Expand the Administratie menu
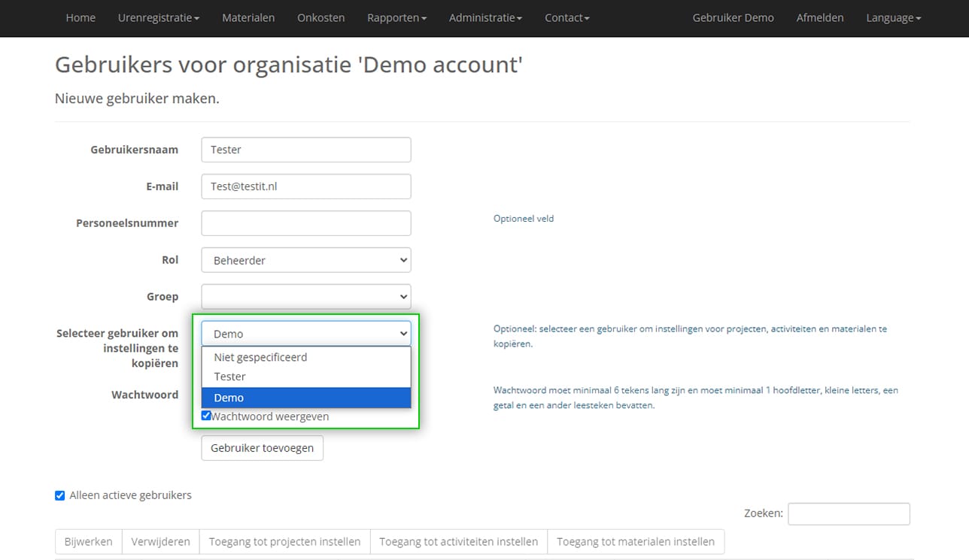 click(x=484, y=17)
